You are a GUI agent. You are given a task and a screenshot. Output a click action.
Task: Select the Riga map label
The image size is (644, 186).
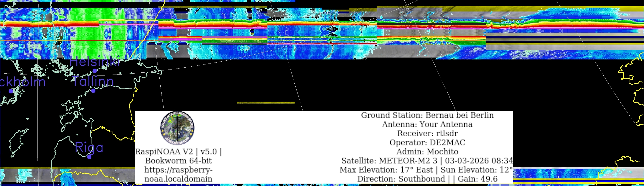(x=89, y=147)
